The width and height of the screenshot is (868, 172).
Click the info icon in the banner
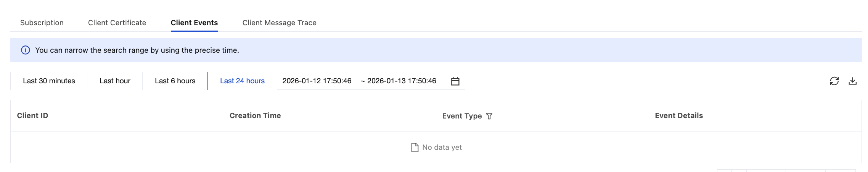[x=26, y=50]
